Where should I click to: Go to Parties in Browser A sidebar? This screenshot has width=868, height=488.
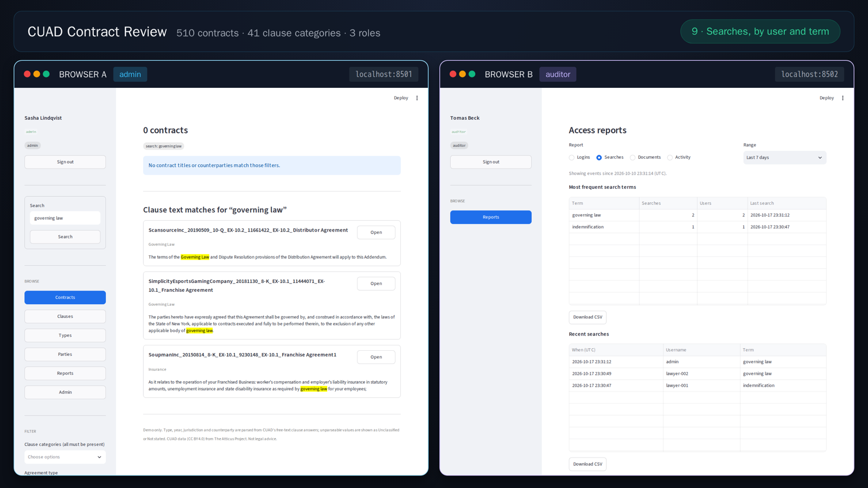(65, 355)
